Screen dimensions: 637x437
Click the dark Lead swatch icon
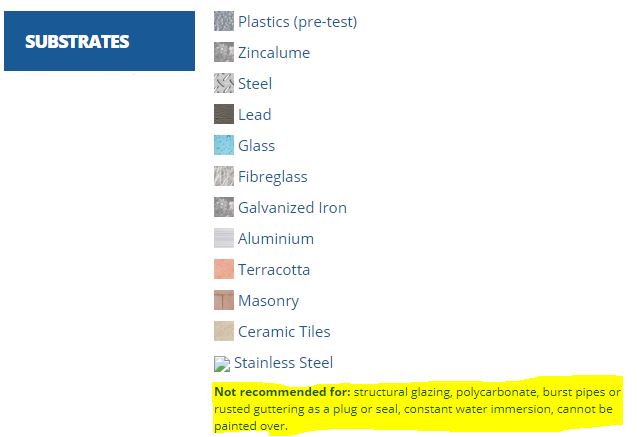[224, 114]
